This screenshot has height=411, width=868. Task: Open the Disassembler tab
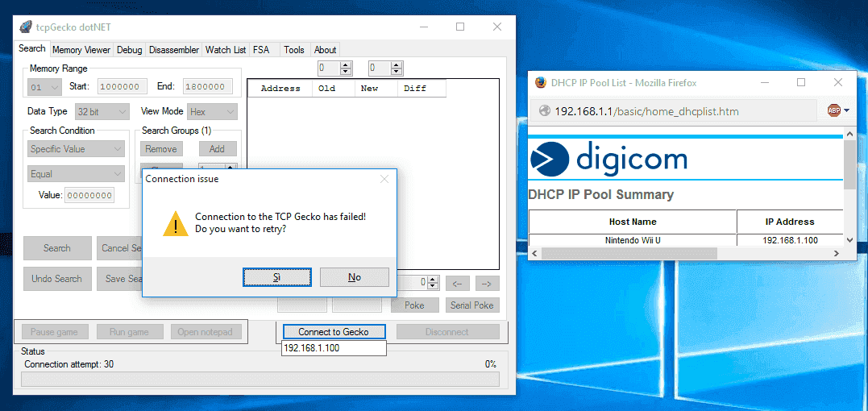(174, 50)
